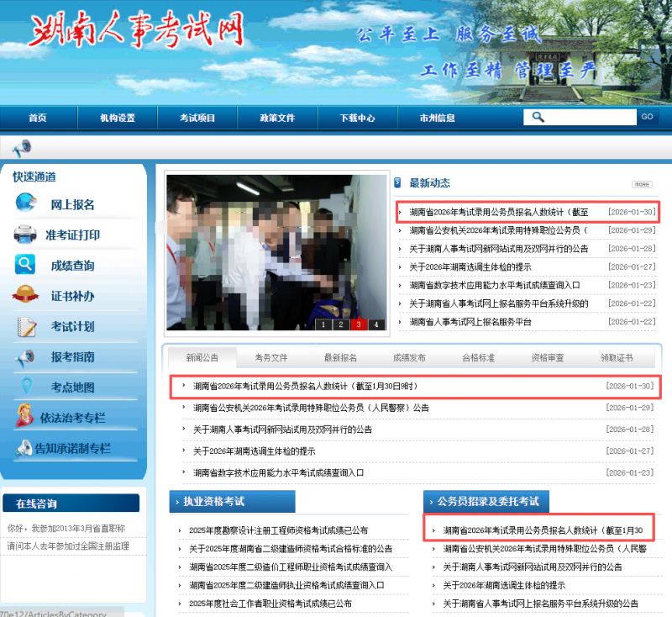The height and width of the screenshot is (617, 672).
Task: Click the announcement megaphone icon below navigation bar
Action: point(22,148)
